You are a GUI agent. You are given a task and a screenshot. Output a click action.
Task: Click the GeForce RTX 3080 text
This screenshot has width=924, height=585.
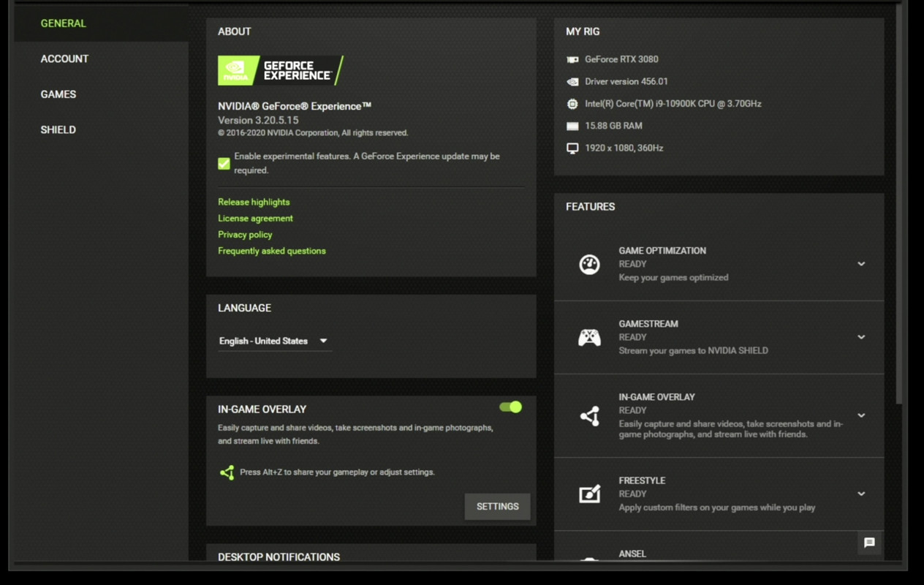coord(621,59)
